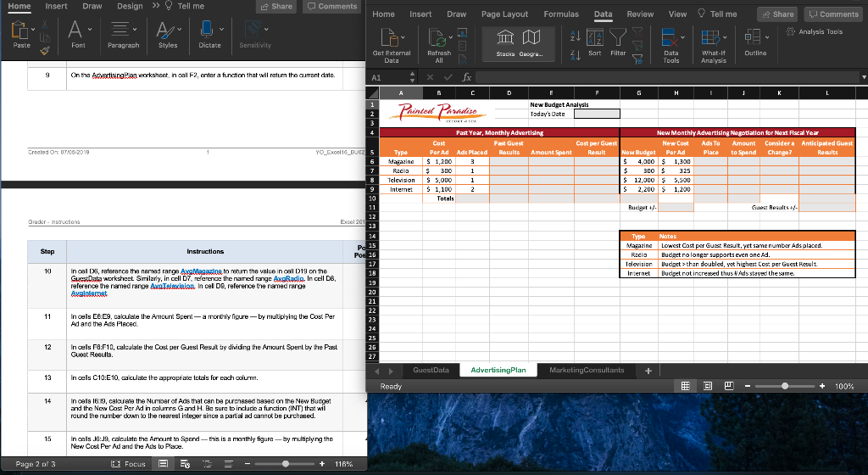Viewport: 868px width, 475px height.
Task: Open the Sort dialog icon
Action: pyautogui.click(x=594, y=36)
